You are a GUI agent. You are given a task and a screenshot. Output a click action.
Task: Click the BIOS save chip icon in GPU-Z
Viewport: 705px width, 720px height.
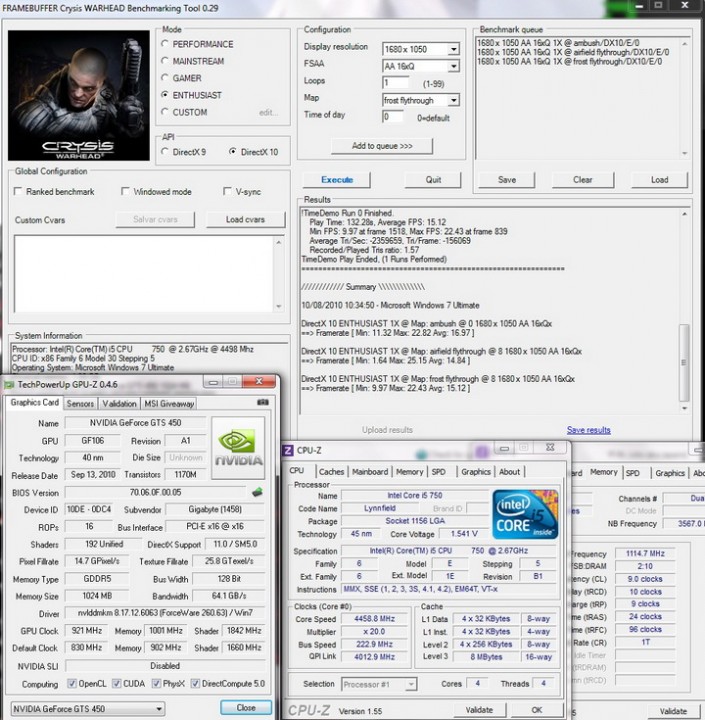[x=257, y=492]
